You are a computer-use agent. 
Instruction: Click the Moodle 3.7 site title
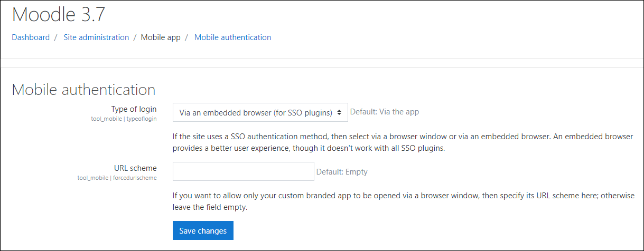[x=58, y=14]
